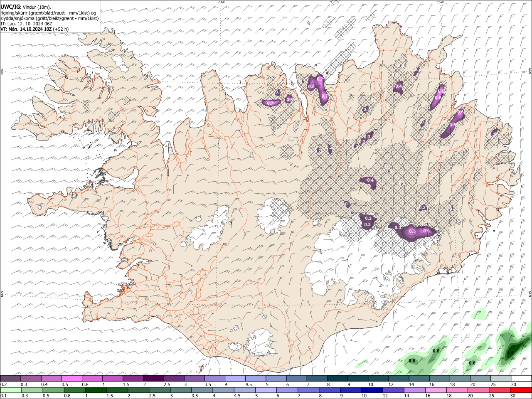The width and height of the screenshot is (532, 399).
Task: Click the init time 'IT: Lau. 12. 10. 2024 06Z'
Action: pos(26,24)
